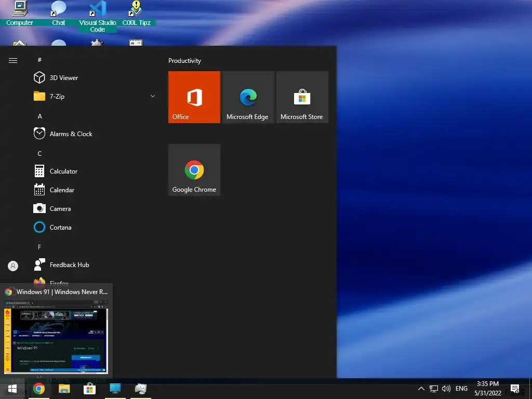
Task: Open Microsoft Store from the taskbar
Action: (x=89, y=389)
